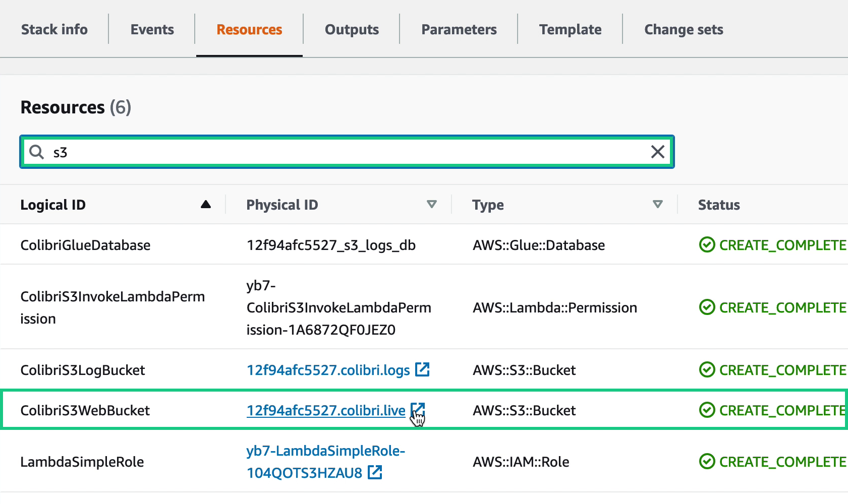Click the search magnifier icon
This screenshot has width=848, height=504.
(x=36, y=152)
